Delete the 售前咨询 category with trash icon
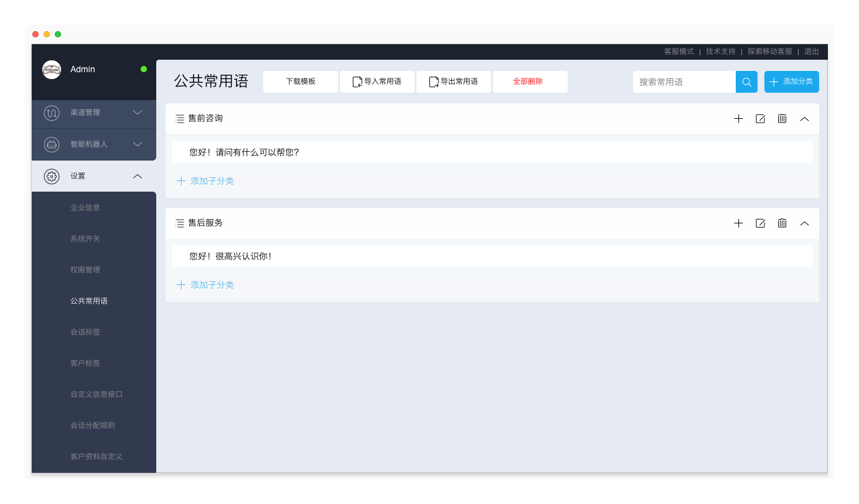Image resolution: width=859 pixels, height=504 pixels. click(782, 119)
